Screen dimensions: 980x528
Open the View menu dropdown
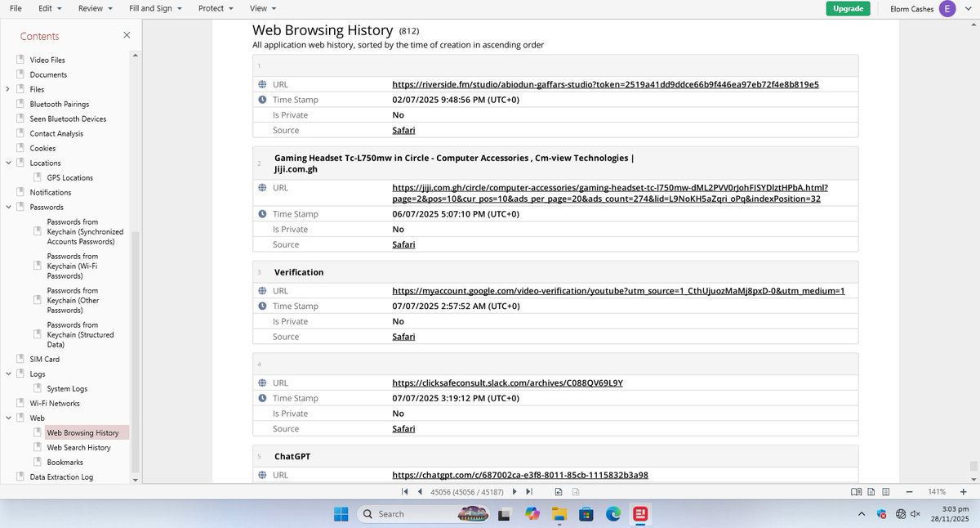(x=262, y=8)
